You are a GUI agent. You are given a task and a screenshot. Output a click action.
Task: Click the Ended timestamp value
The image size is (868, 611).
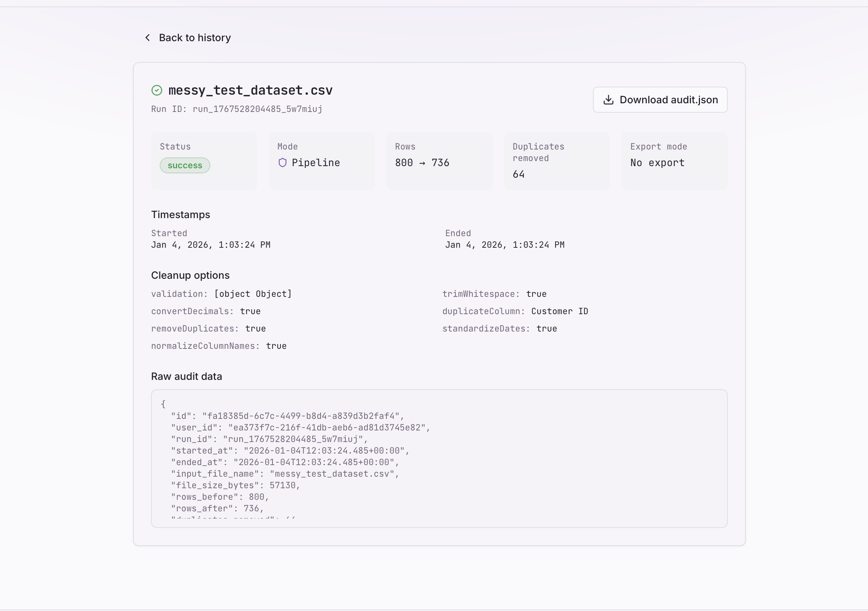(x=504, y=245)
